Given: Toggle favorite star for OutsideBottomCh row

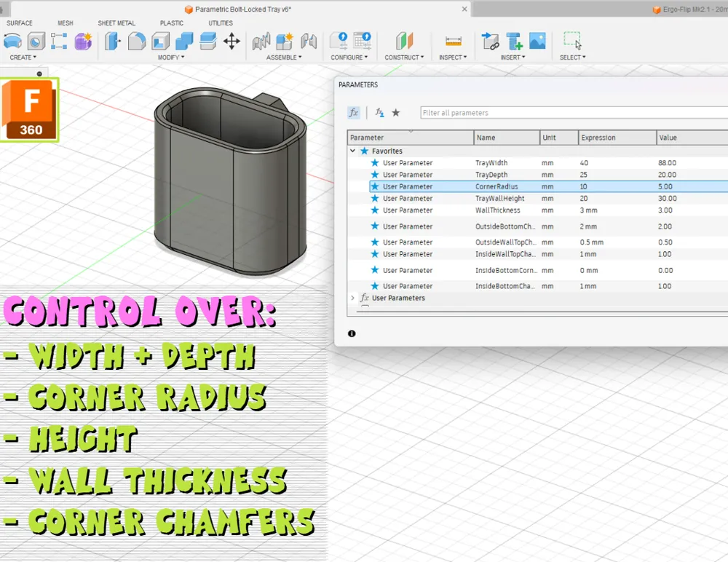Looking at the screenshot, I should [x=375, y=226].
